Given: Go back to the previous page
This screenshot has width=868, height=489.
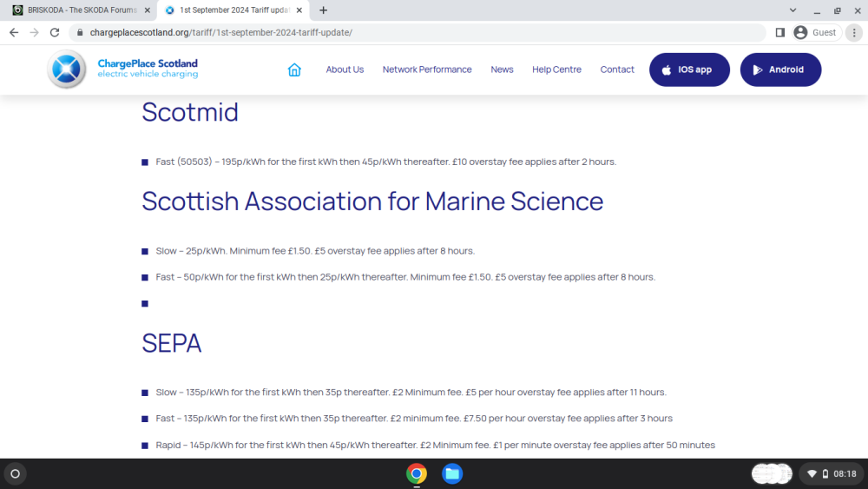Looking at the screenshot, I should (x=14, y=33).
